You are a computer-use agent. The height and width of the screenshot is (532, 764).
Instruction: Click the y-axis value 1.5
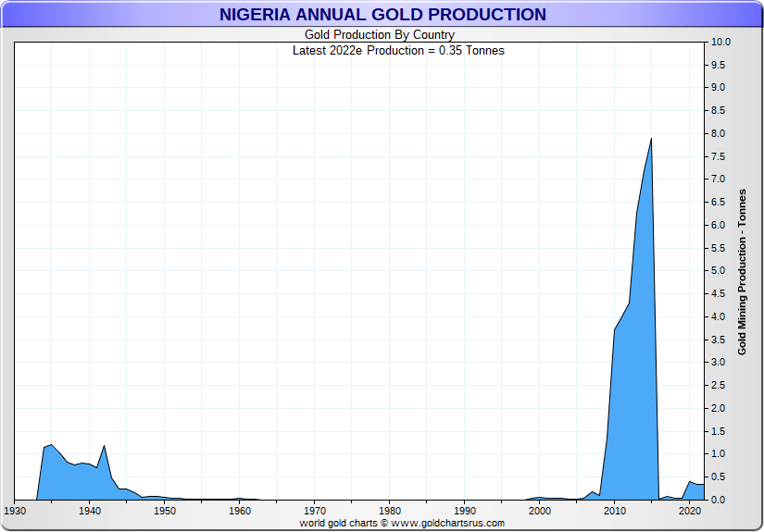pyautogui.click(x=719, y=431)
